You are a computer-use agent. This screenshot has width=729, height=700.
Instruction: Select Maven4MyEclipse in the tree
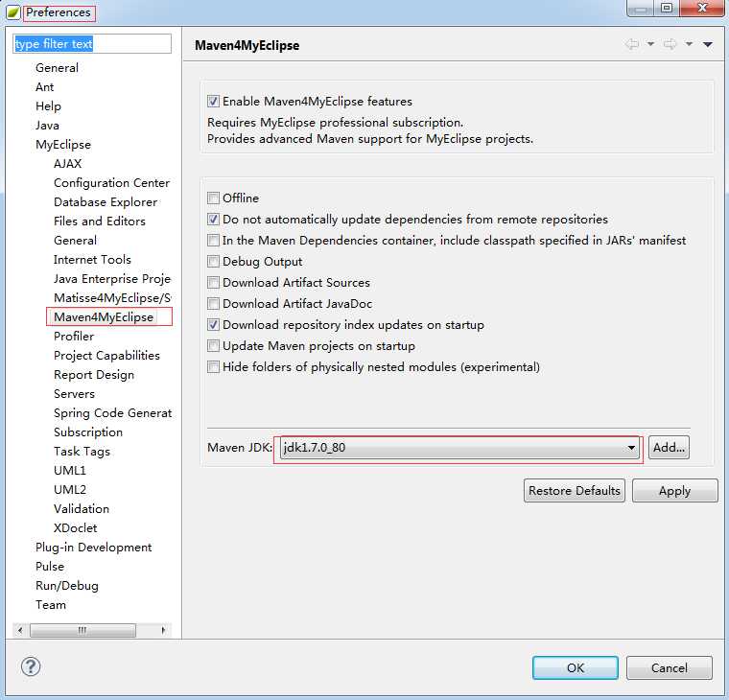(x=104, y=317)
